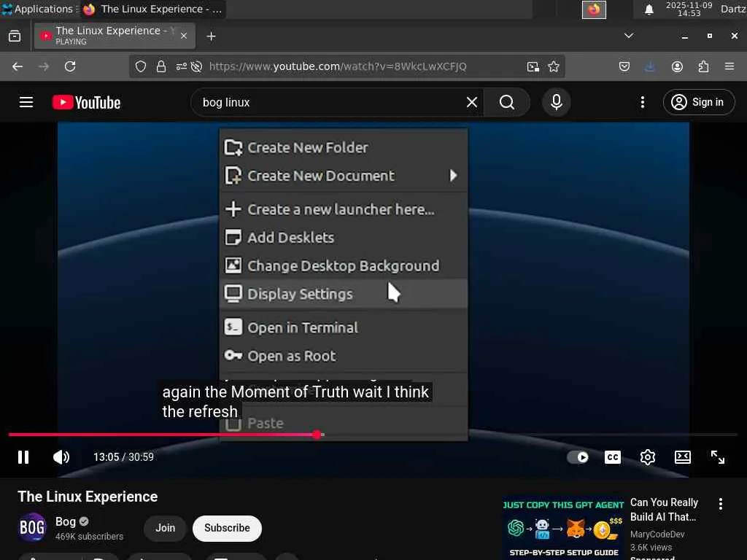Click the Join membership button
Image resolution: width=747 pixels, height=560 pixels.
(x=166, y=528)
